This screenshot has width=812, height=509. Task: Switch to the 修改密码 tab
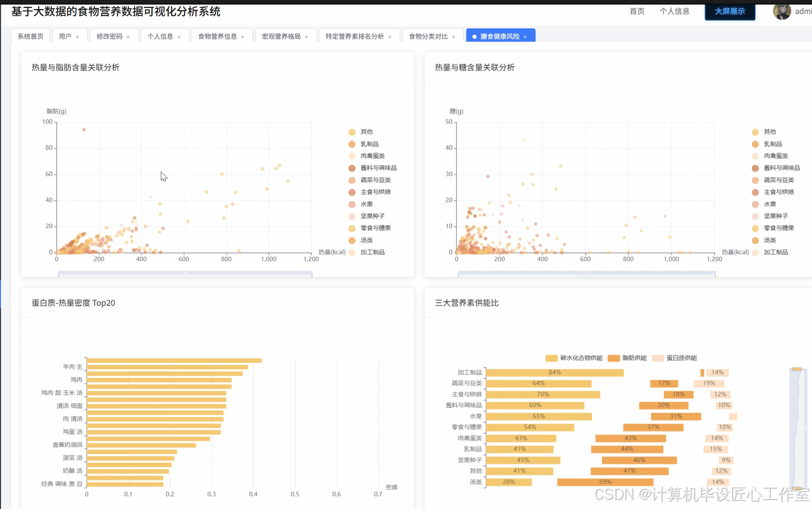tap(110, 36)
